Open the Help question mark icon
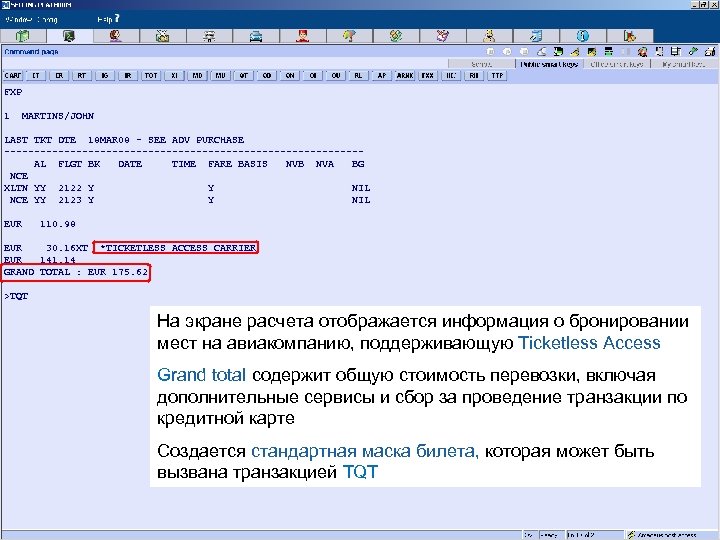Viewport: 720px width, 540px height. click(117, 18)
